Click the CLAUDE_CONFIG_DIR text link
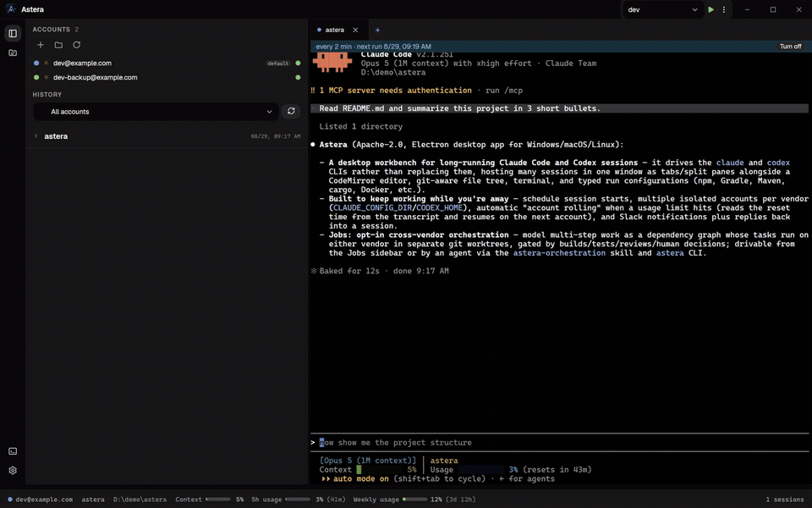The image size is (812, 508). coord(372,207)
